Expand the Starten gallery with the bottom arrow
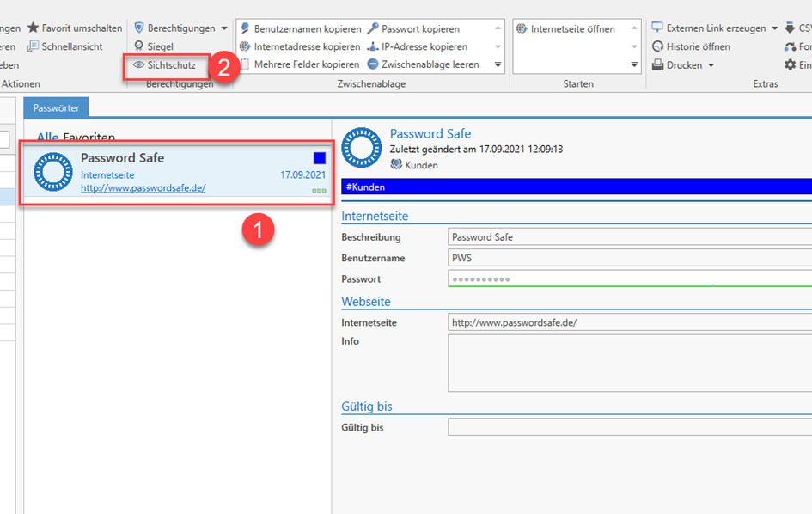 tap(634, 64)
